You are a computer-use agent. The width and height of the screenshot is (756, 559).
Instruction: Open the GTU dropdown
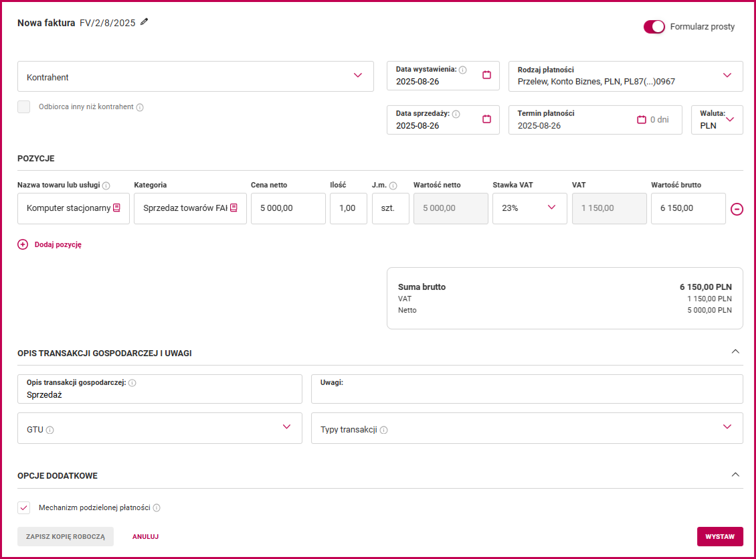(x=160, y=428)
